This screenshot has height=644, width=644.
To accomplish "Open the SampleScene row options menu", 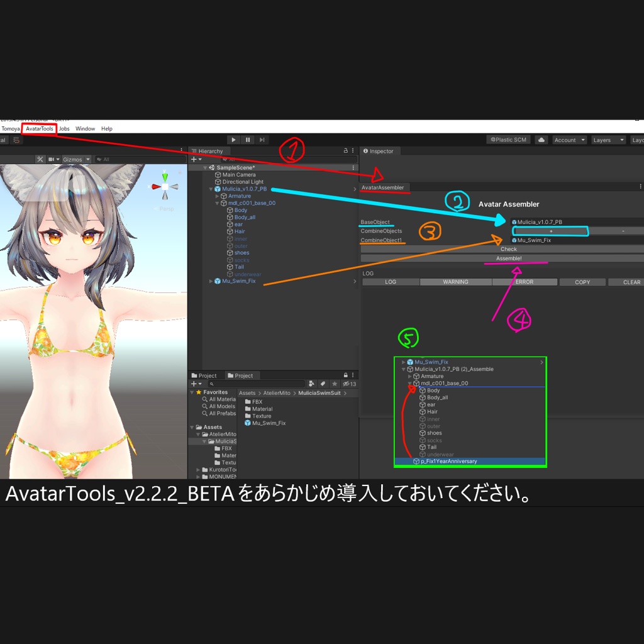I will click(x=353, y=167).
